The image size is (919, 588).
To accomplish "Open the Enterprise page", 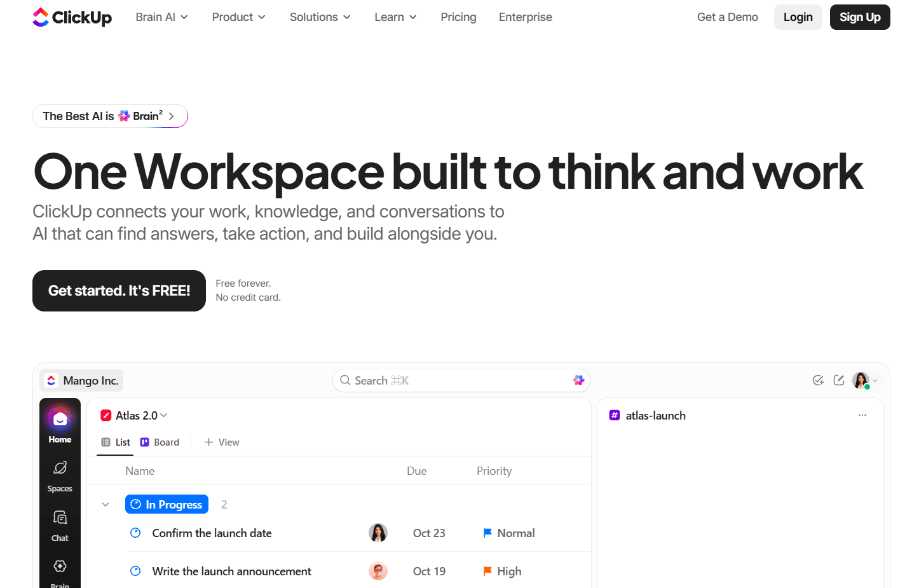I will coord(526,17).
